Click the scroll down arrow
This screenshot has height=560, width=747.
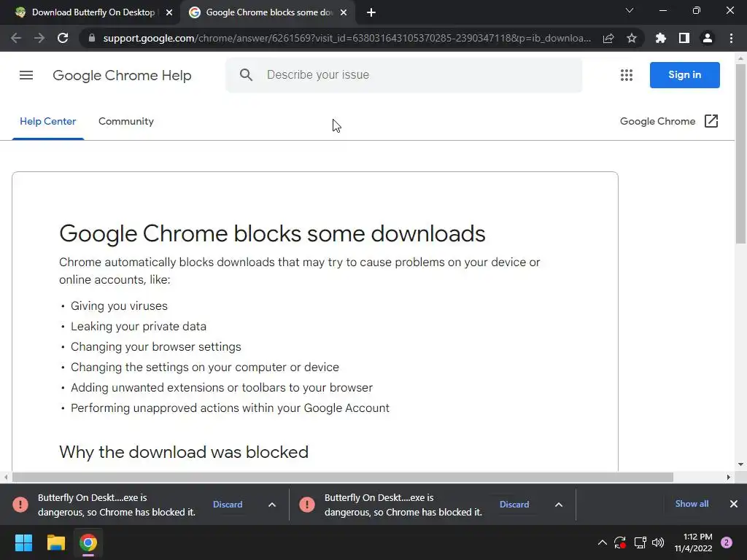pos(741,464)
